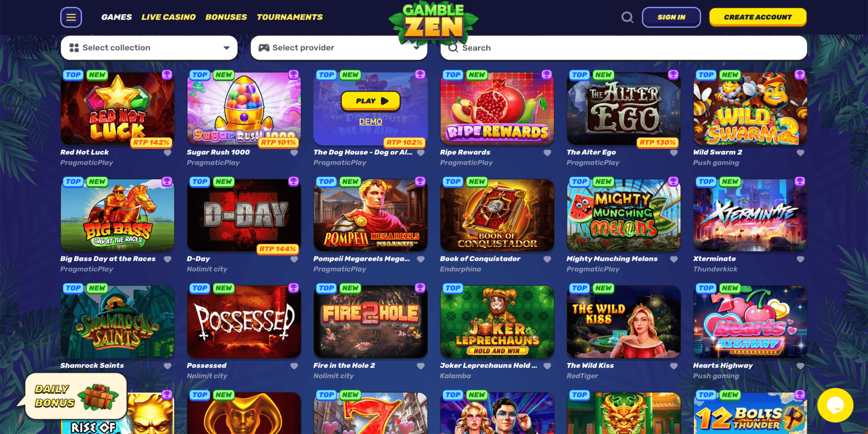Click the Create Account button

758,17
